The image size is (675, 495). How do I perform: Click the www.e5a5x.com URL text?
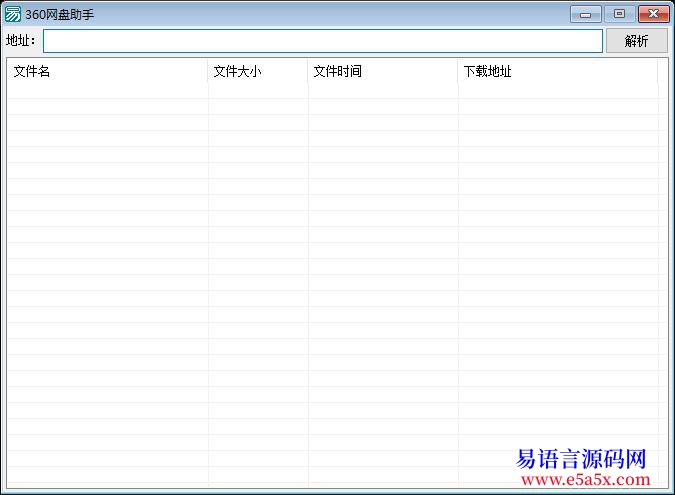[x=580, y=479]
